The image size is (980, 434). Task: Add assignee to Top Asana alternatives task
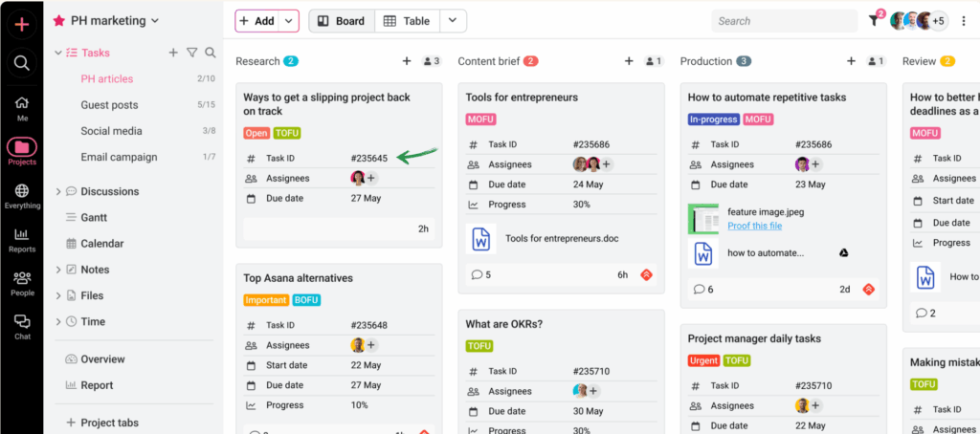point(370,345)
